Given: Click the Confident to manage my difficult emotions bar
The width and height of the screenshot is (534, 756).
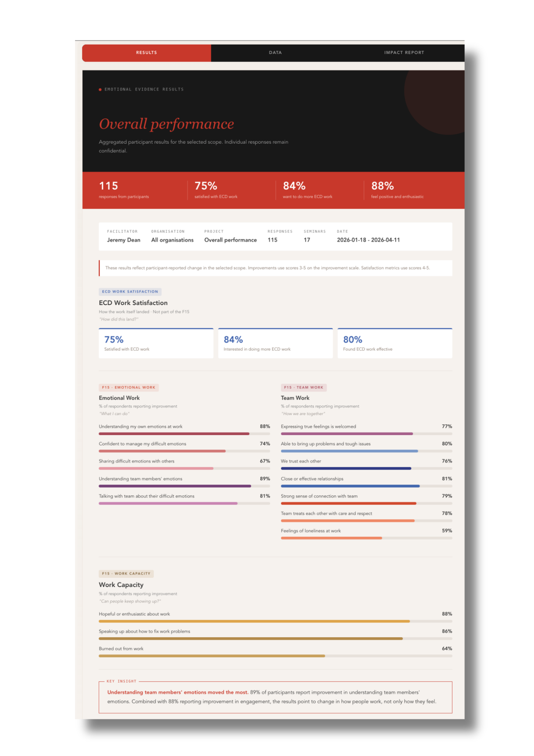Looking at the screenshot, I should click(x=184, y=451).
